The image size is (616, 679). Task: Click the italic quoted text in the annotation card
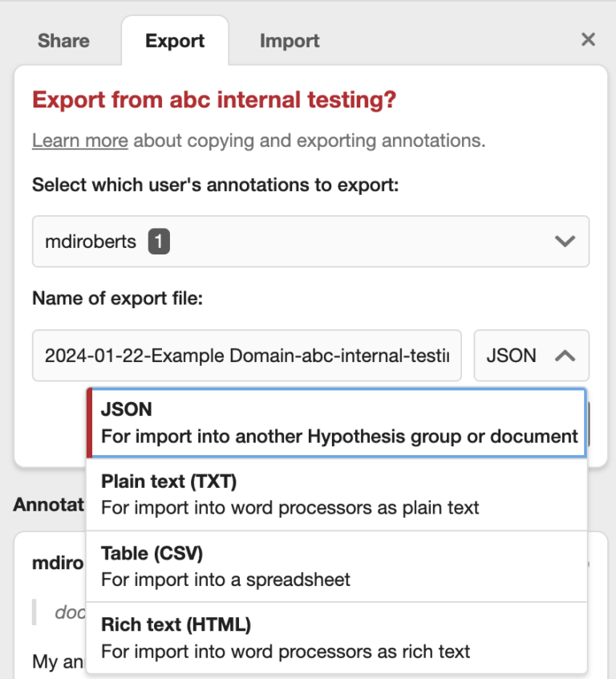pos(69,612)
